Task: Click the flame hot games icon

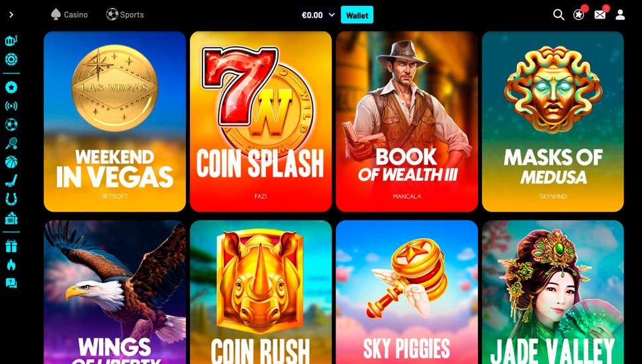Action: coord(11,265)
